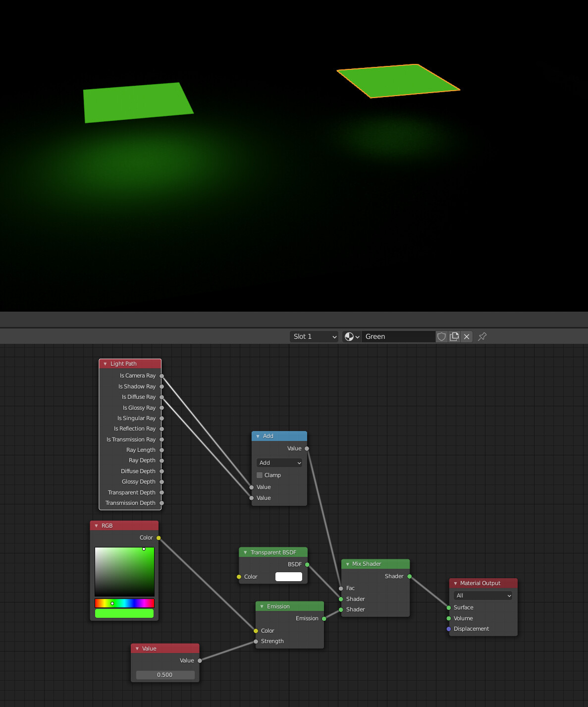This screenshot has height=707, width=588.
Task: Collapse the Transparent BSDF node
Action: pos(245,552)
